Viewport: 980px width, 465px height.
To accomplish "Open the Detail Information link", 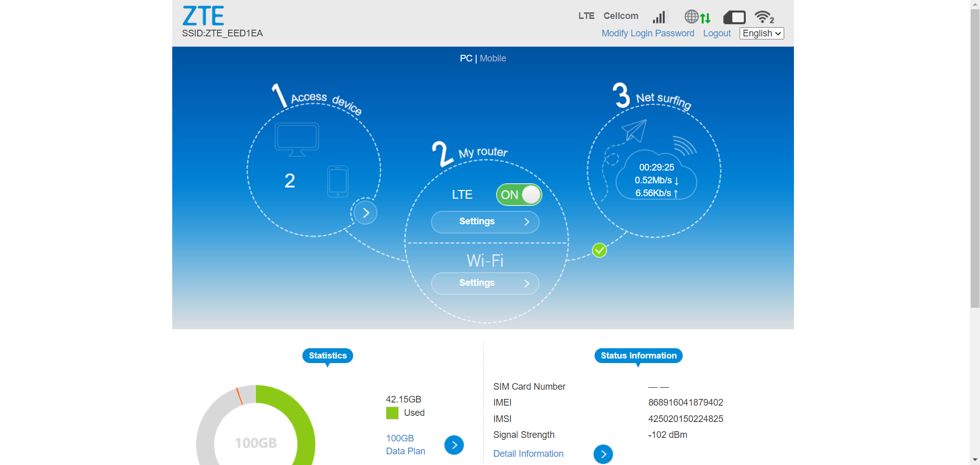I will [528, 454].
